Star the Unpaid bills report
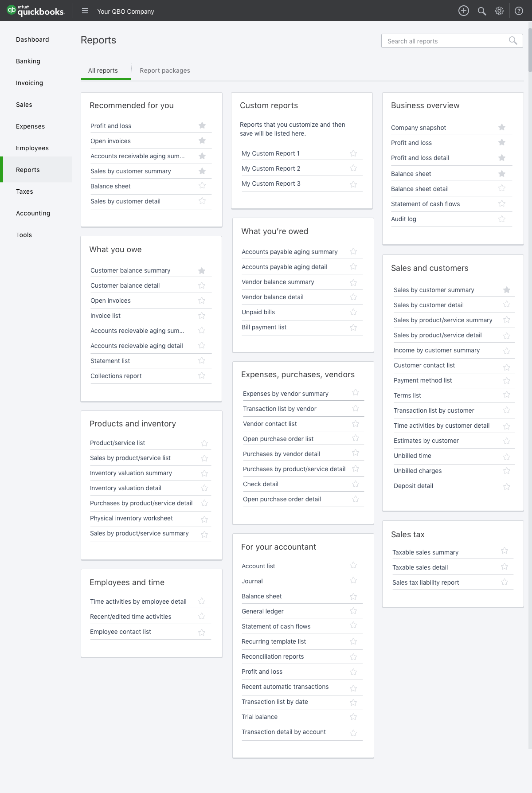This screenshot has width=532, height=793. (353, 312)
